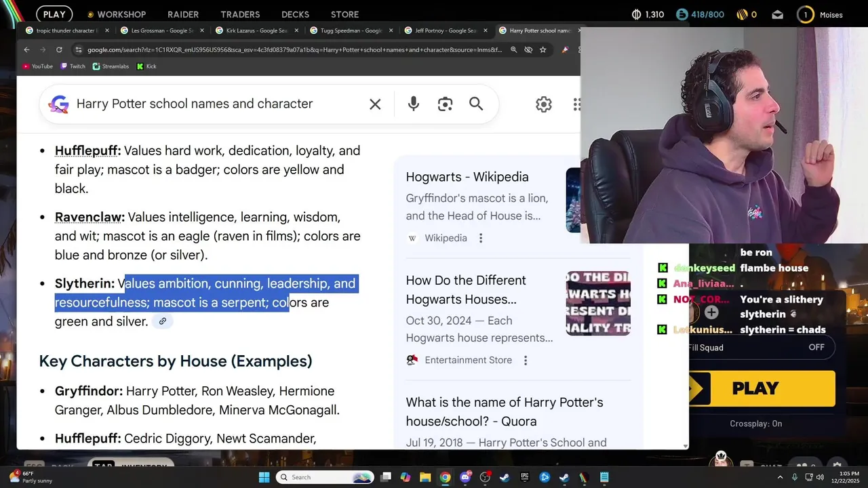868x488 pixels.
Task: Open Notepad from taskbar
Action: (x=604, y=477)
